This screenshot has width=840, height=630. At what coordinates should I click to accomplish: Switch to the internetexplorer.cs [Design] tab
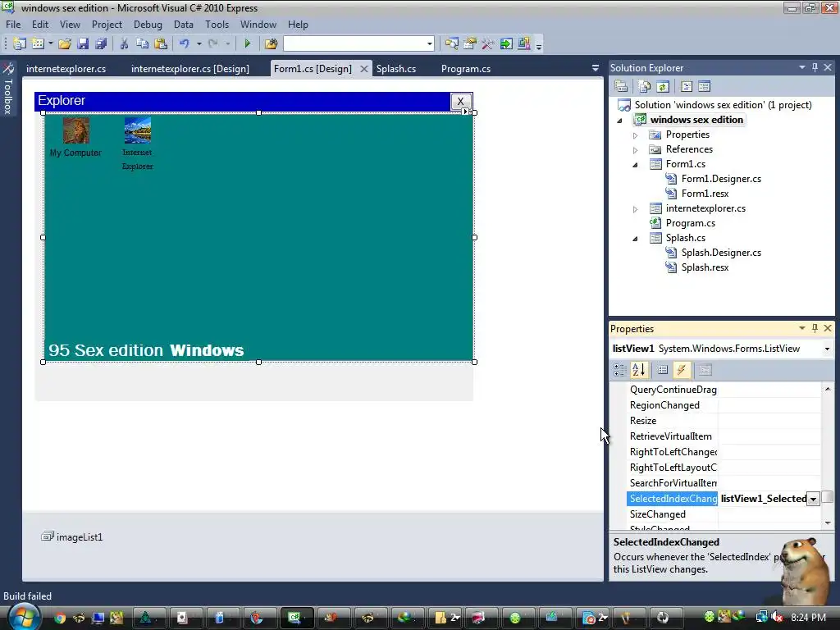pos(190,69)
